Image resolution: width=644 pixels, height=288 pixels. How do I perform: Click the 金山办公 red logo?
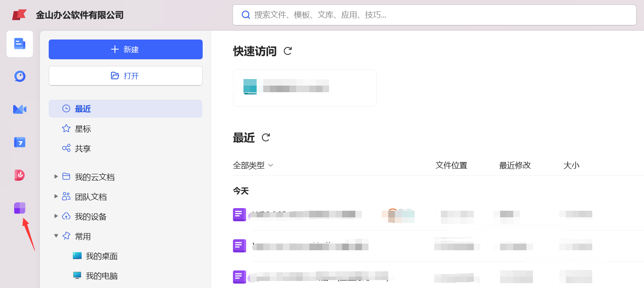[19, 15]
